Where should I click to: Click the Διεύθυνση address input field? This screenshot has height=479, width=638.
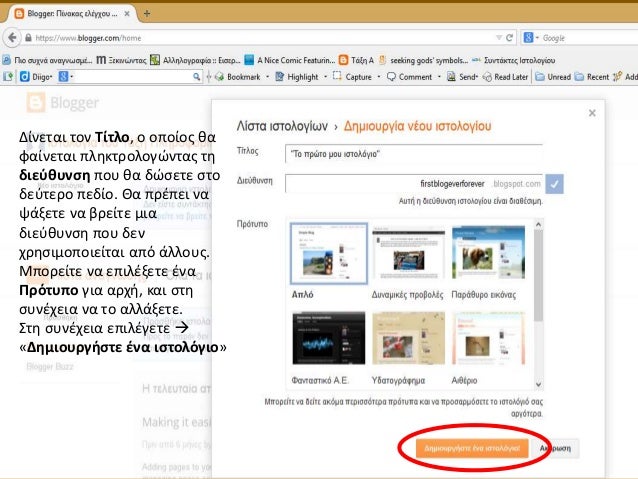coord(414,184)
